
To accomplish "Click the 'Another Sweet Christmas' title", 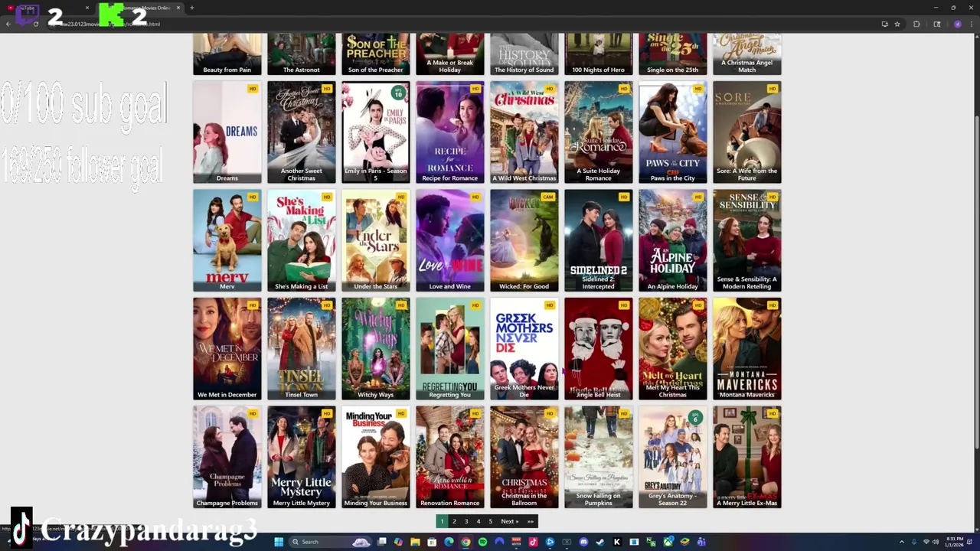I will pyautogui.click(x=301, y=174).
